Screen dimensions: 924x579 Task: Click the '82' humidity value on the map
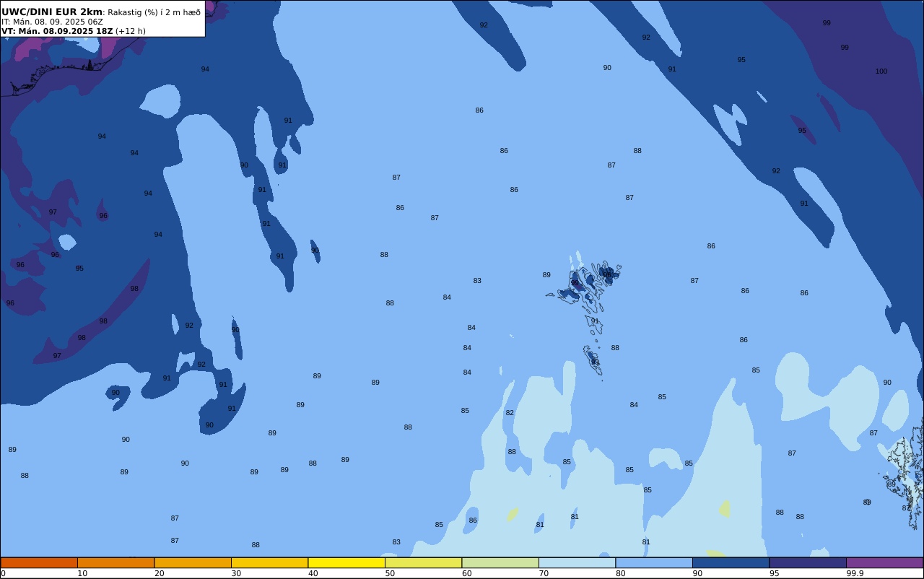click(x=510, y=413)
